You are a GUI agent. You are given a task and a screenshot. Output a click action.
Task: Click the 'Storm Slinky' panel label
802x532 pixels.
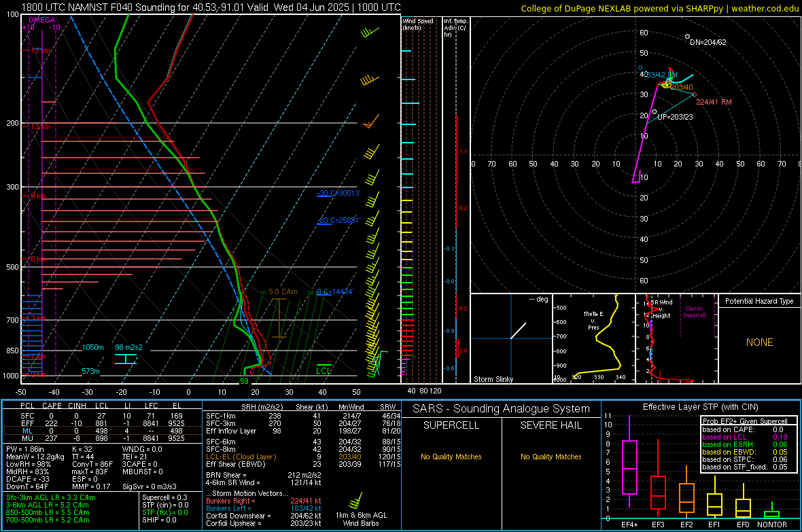pos(493,379)
